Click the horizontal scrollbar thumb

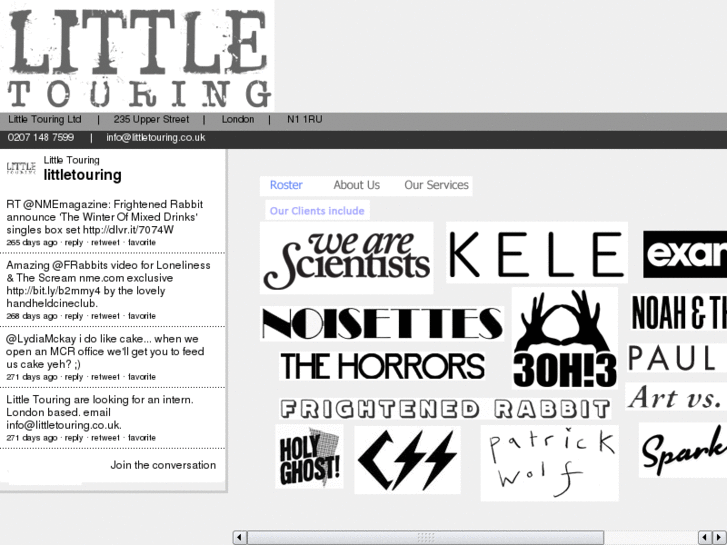point(426,537)
